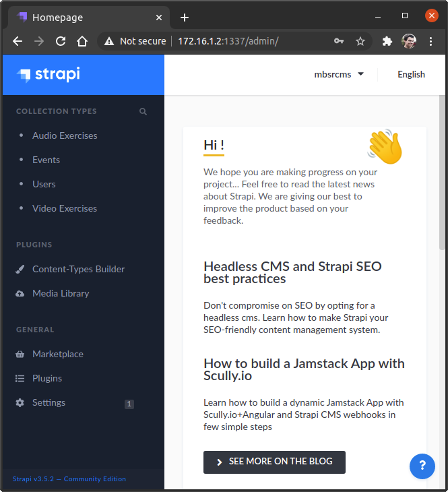Go back with the browser back arrow
448x492 pixels.
pos(18,41)
